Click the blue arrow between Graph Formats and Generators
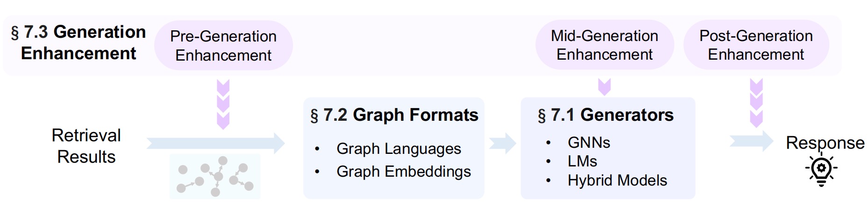Image resolution: width=868 pixels, height=207 pixels. pyautogui.click(x=503, y=143)
